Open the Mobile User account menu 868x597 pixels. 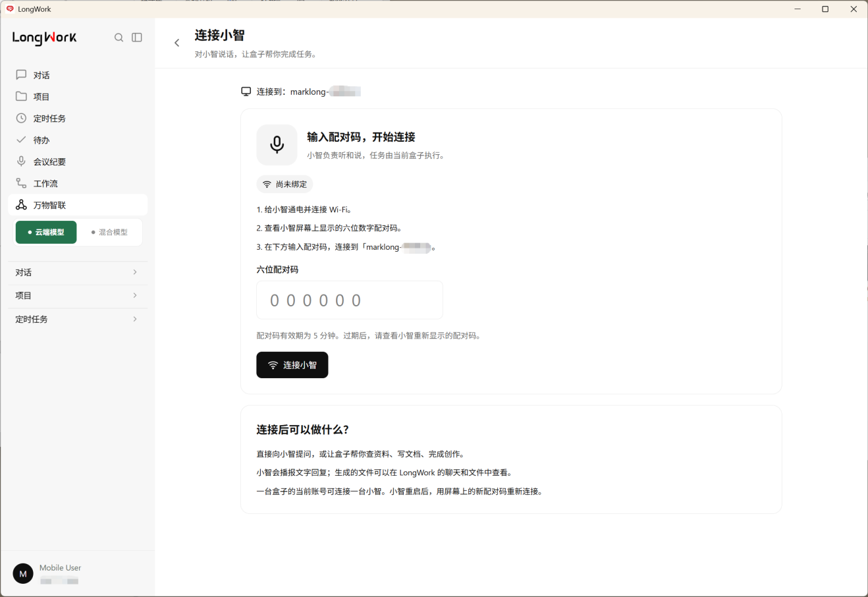(78, 573)
